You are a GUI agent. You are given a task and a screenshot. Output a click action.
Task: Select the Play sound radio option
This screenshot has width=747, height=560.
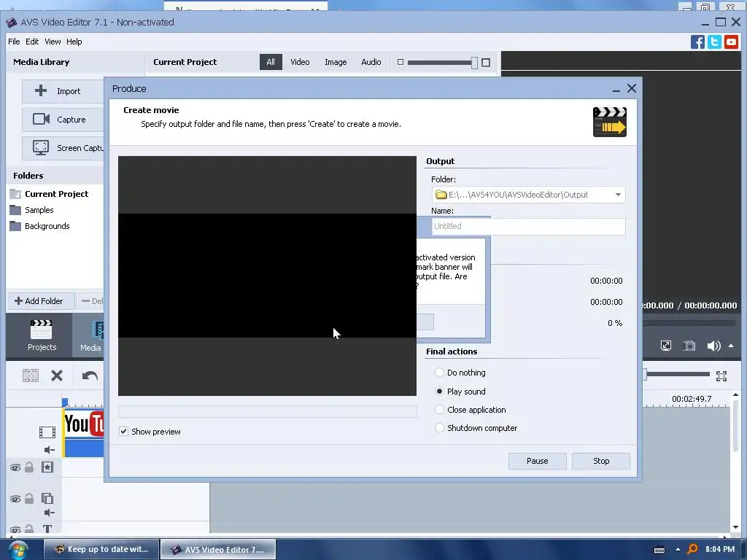coord(439,392)
